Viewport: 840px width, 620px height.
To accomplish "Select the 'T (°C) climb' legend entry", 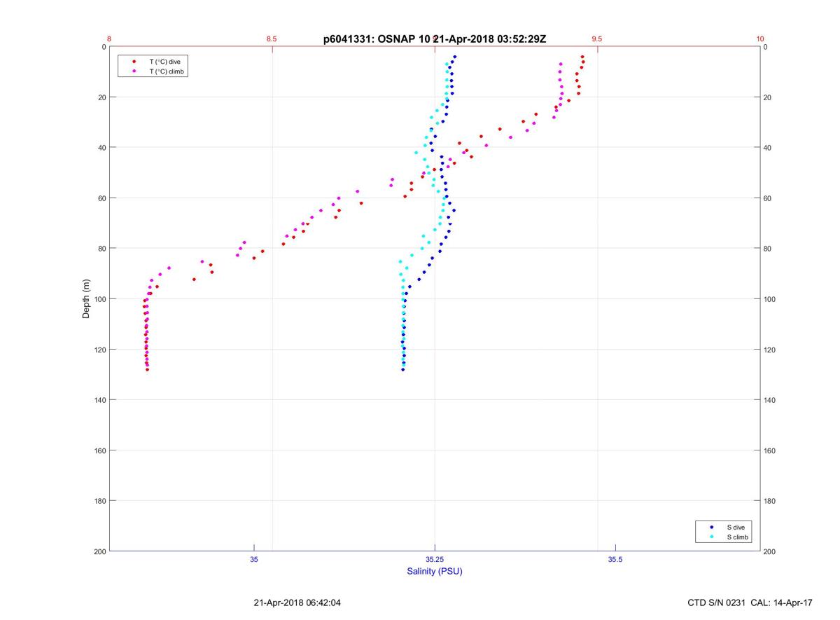I will click(167, 71).
